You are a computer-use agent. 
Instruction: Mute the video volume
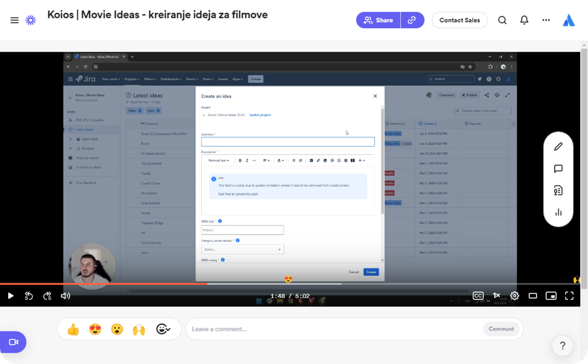65,296
